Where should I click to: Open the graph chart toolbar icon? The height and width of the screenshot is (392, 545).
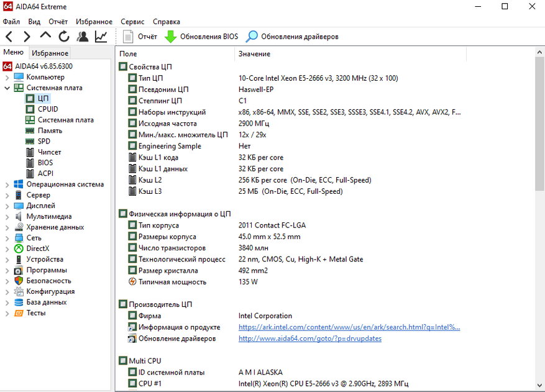click(101, 37)
